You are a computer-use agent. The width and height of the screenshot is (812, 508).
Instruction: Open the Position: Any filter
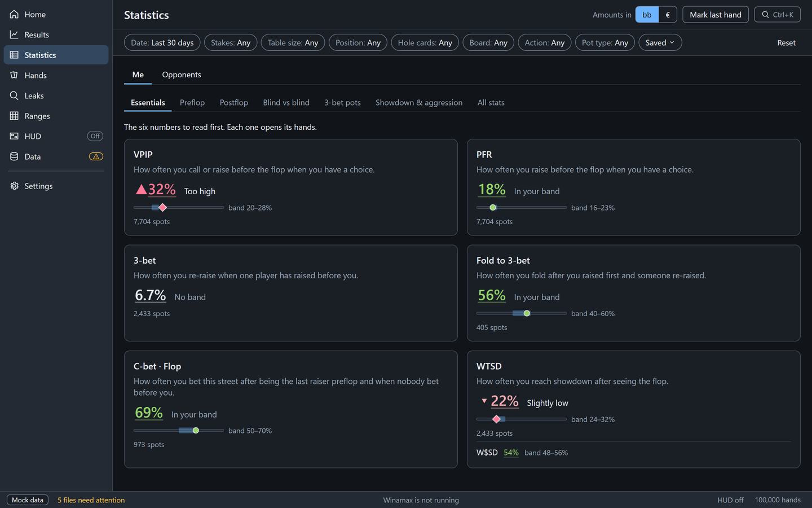coord(358,42)
